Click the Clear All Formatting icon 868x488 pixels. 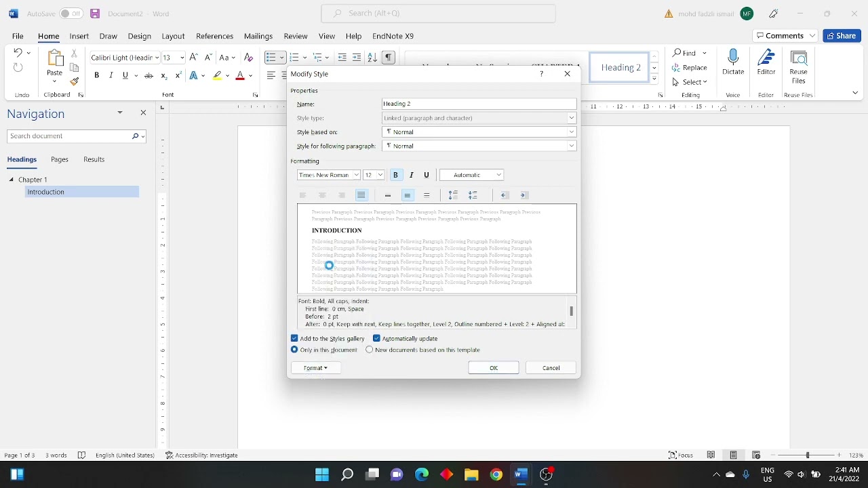[249, 58]
